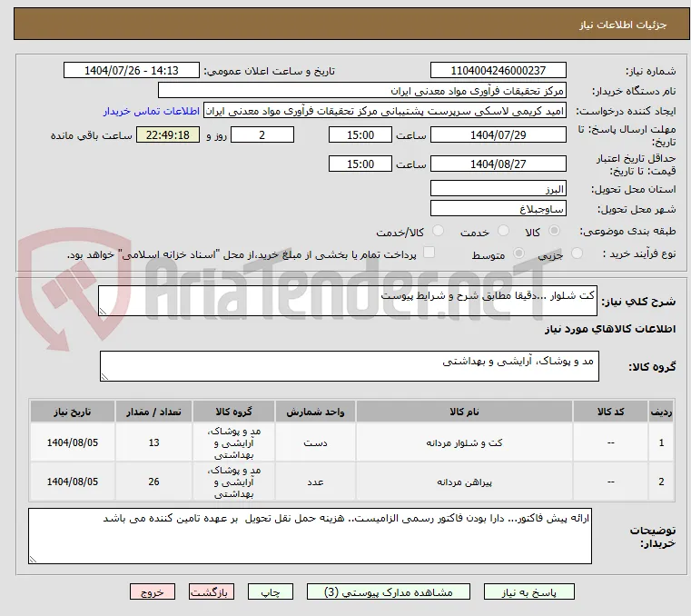
Task: Click the پیراهن مردانه cell
Action: click(464, 482)
